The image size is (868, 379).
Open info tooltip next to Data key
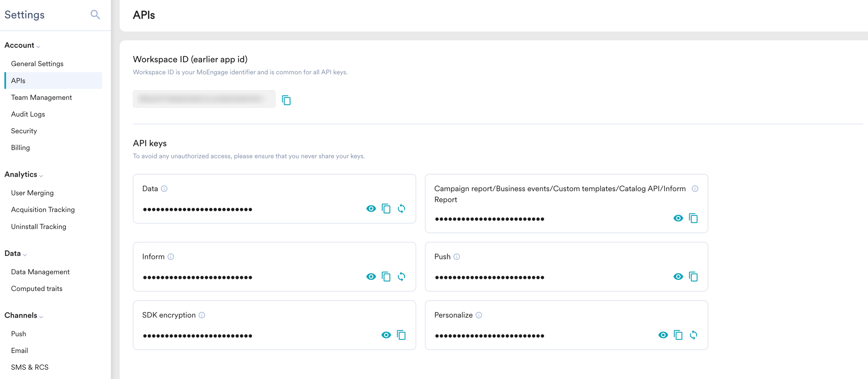click(164, 189)
